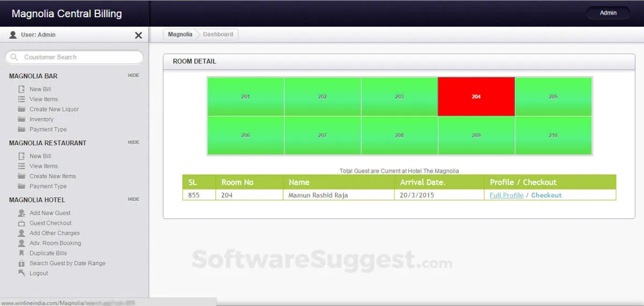Click the Guest Checkout briefcase icon
Screen dimensions: 644x306
click(21, 223)
